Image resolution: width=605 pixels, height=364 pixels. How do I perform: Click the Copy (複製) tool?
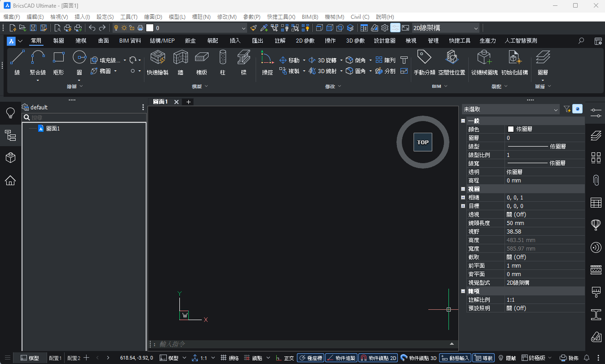pyautogui.click(x=289, y=71)
